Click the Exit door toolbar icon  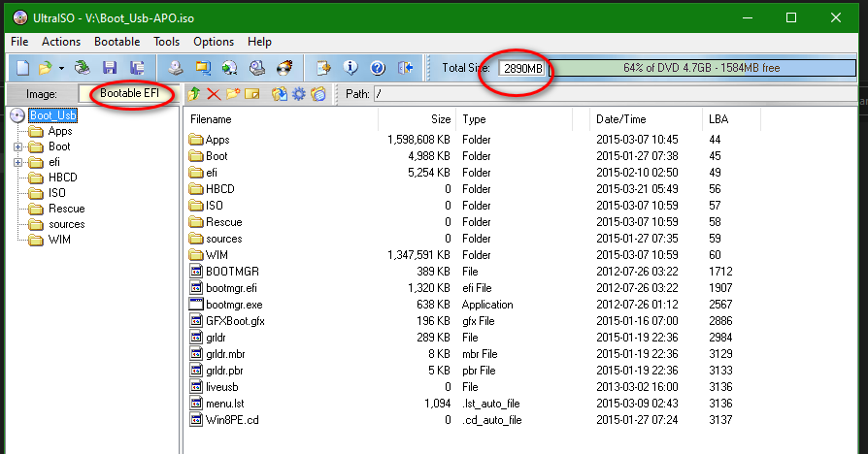coord(405,68)
